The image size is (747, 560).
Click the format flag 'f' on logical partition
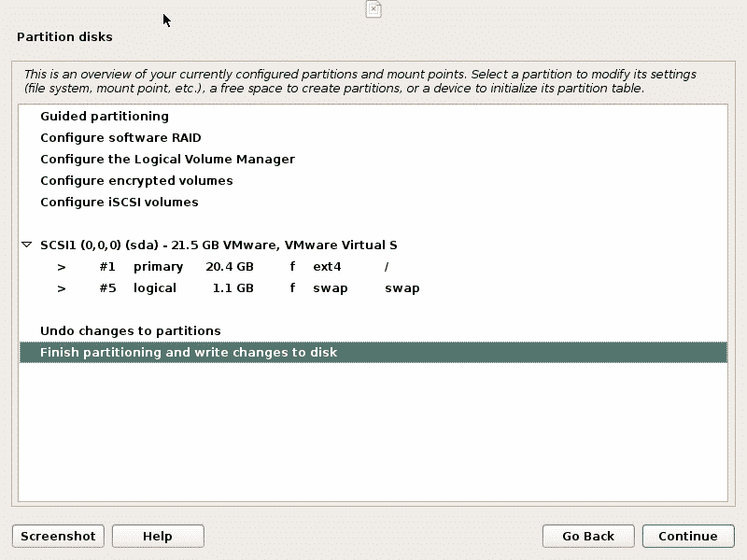coord(292,288)
